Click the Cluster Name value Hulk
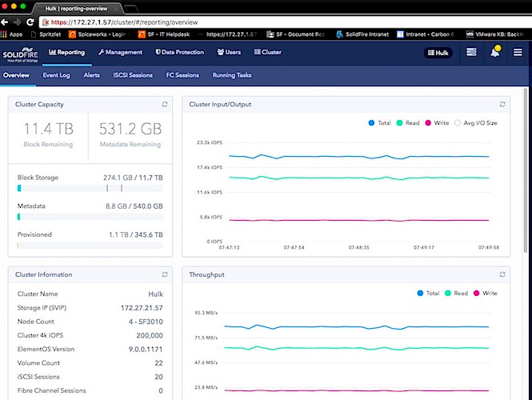 coord(156,294)
